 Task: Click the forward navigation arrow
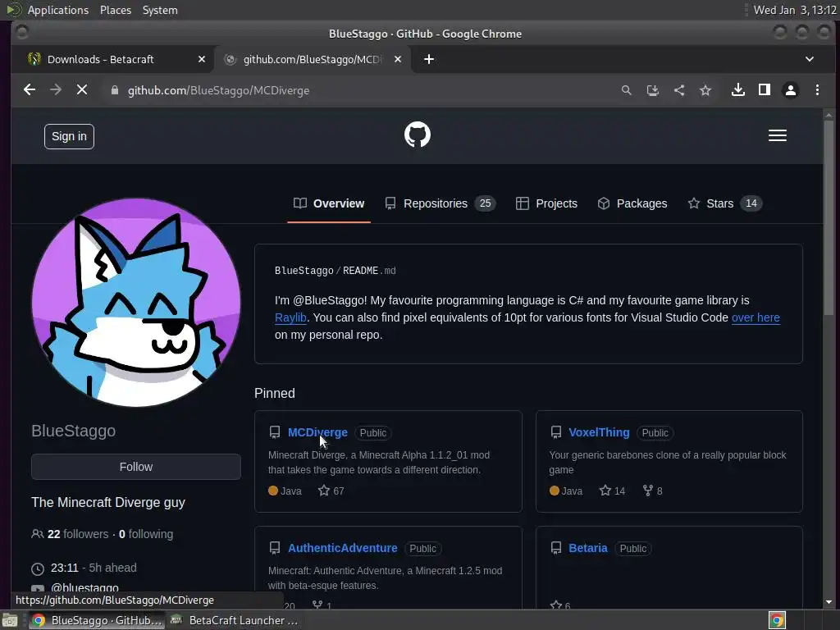tap(56, 90)
